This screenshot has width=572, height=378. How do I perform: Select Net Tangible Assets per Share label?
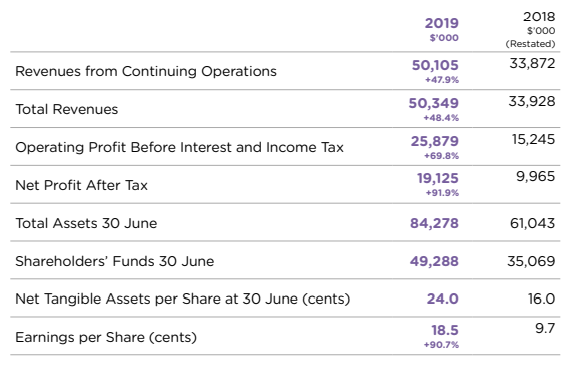click(183, 299)
